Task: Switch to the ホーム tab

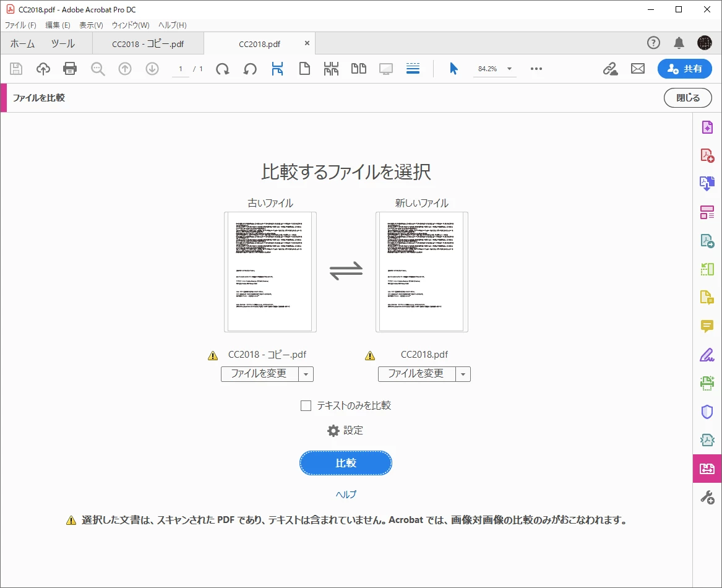Action: point(22,44)
